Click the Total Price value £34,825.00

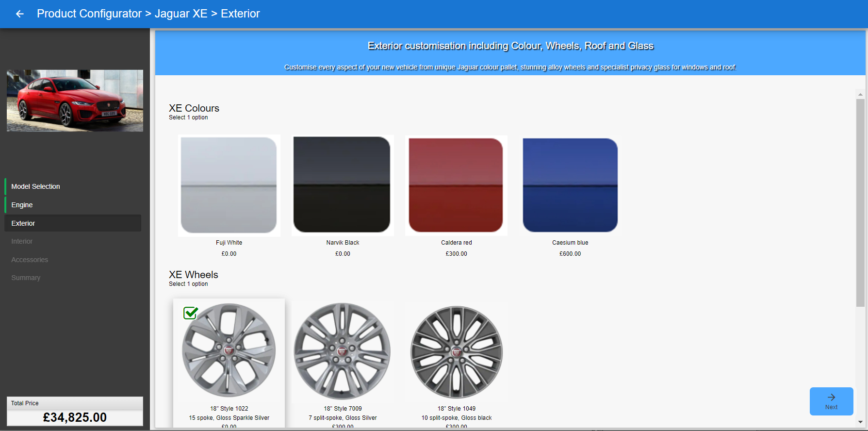coord(75,417)
